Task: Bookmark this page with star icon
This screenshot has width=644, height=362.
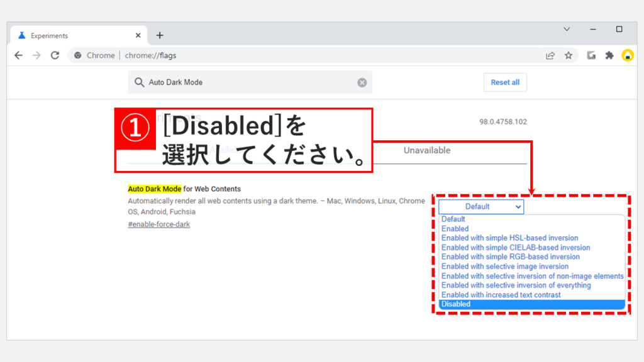Action: (x=569, y=55)
